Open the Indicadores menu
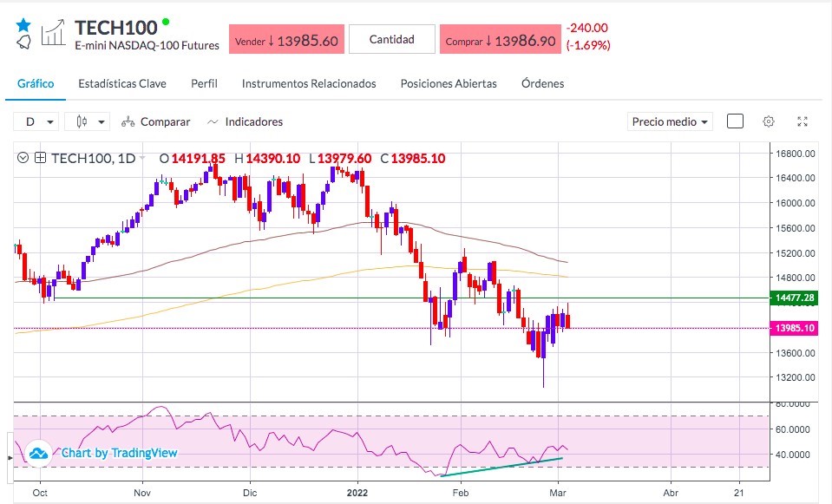This screenshot has height=504, width=832. click(245, 121)
